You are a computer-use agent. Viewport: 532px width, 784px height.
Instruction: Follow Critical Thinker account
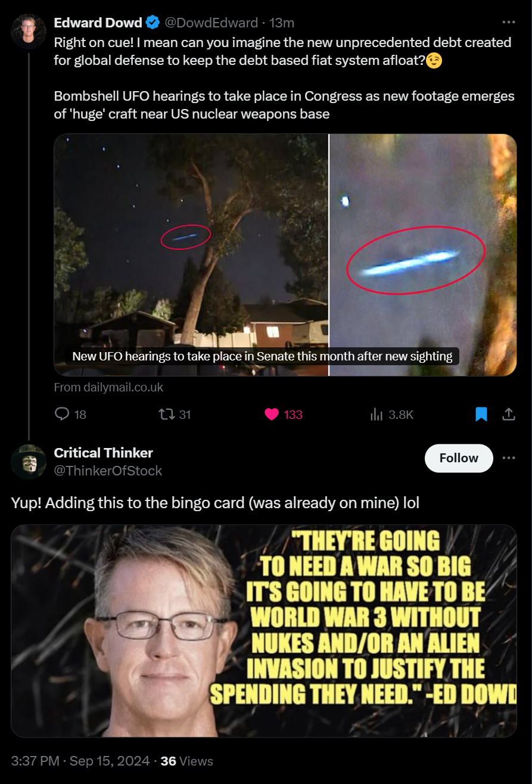pos(459,458)
